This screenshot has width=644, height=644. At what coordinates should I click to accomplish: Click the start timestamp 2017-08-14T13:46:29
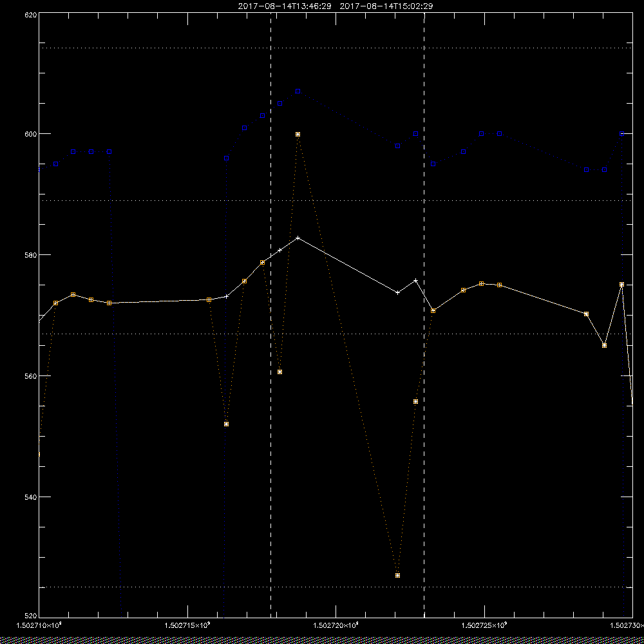285,6
